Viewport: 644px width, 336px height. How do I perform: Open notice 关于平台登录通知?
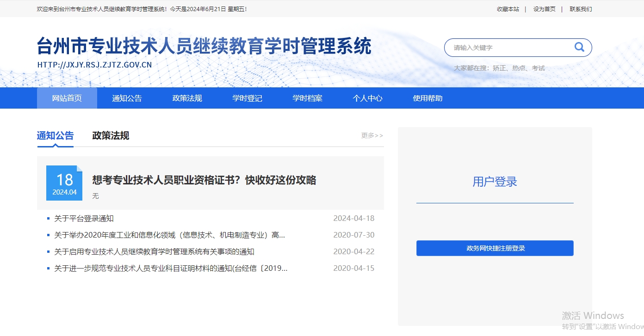tap(84, 218)
